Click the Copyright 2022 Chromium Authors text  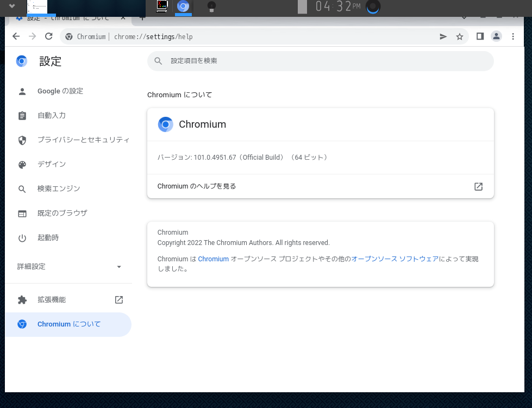(243, 243)
